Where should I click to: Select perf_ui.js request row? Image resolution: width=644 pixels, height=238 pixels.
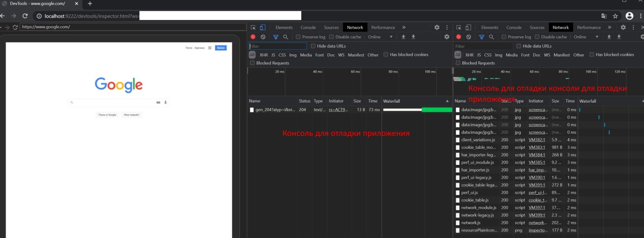click(x=548, y=192)
